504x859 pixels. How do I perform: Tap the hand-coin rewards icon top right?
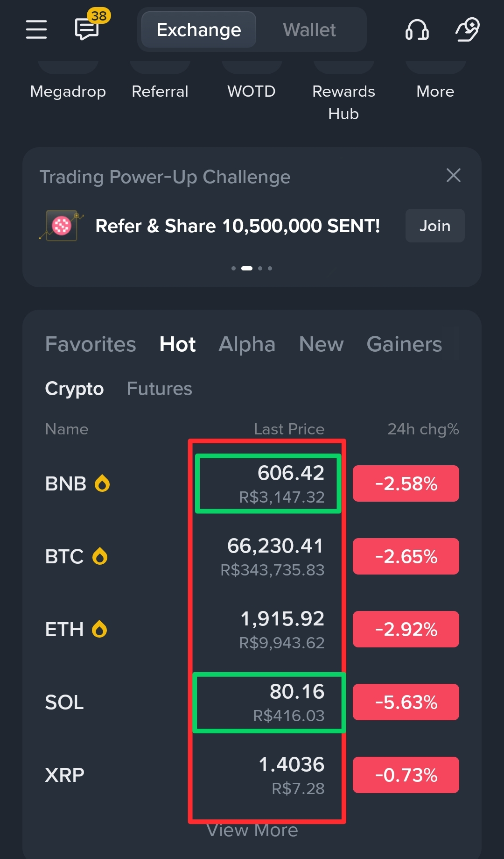coord(468,29)
